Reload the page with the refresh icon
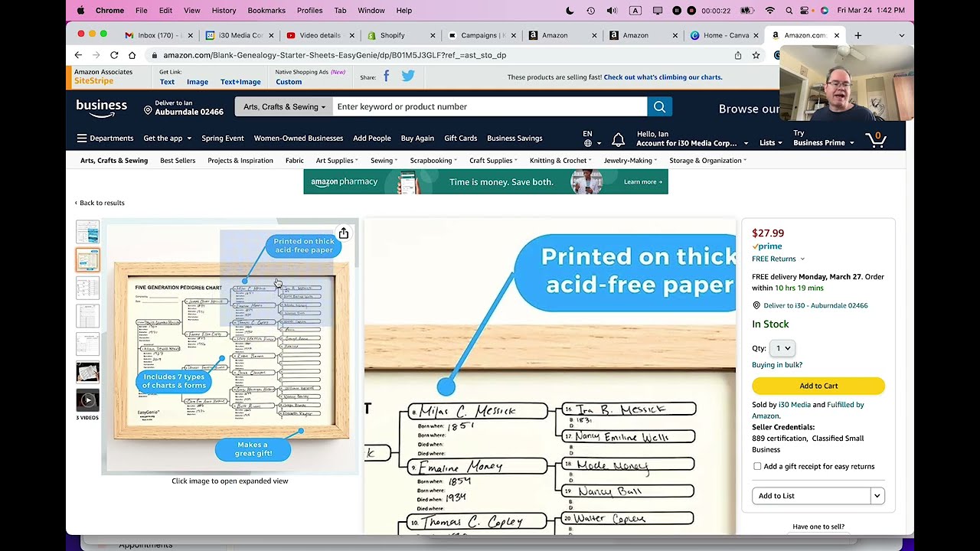 click(114, 55)
